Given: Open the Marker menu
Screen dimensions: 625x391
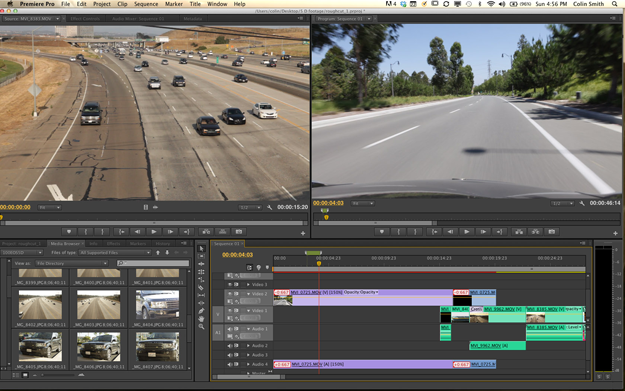Looking at the screenshot, I should click(174, 4).
